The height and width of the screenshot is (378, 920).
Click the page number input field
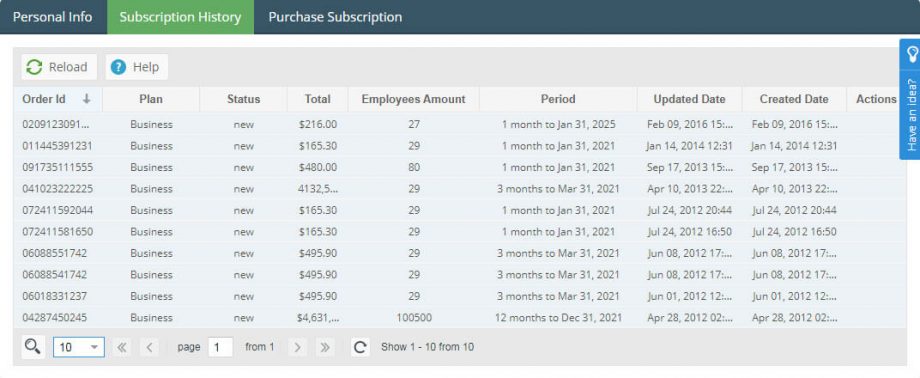click(x=221, y=347)
